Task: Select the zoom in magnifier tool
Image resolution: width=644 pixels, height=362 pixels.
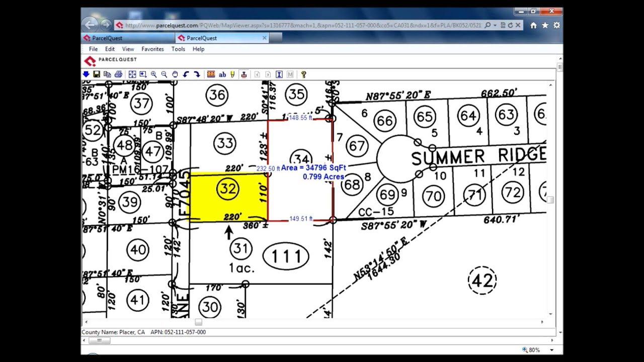Action: click(153, 74)
